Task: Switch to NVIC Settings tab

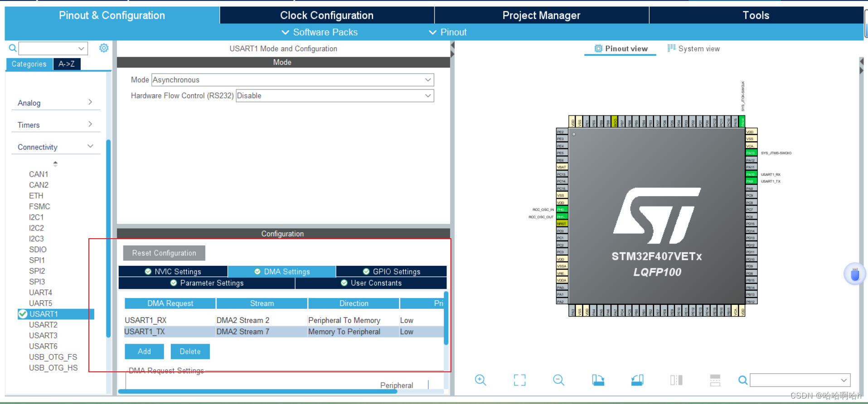Action: [x=173, y=271]
